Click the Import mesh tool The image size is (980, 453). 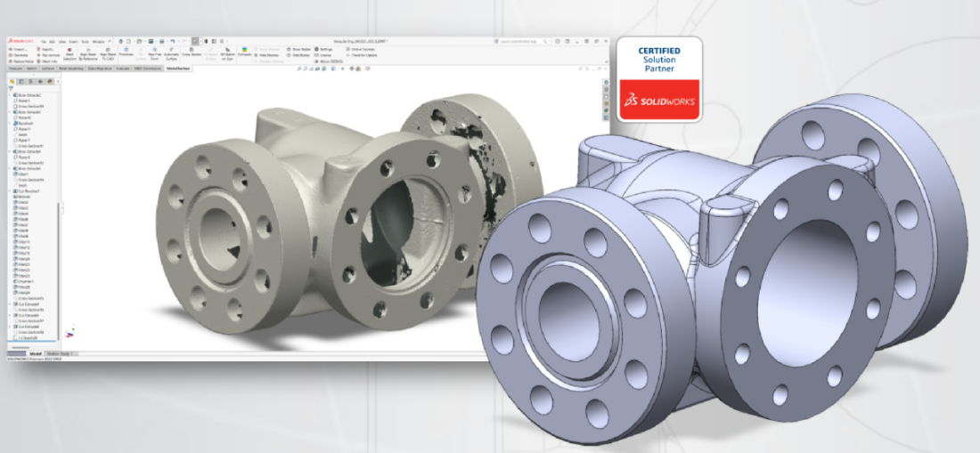click(x=19, y=49)
